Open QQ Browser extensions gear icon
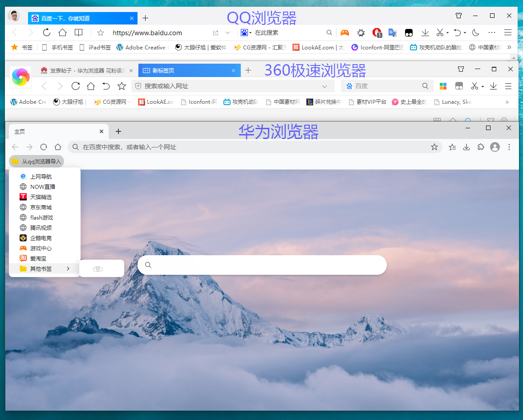 (x=361, y=33)
